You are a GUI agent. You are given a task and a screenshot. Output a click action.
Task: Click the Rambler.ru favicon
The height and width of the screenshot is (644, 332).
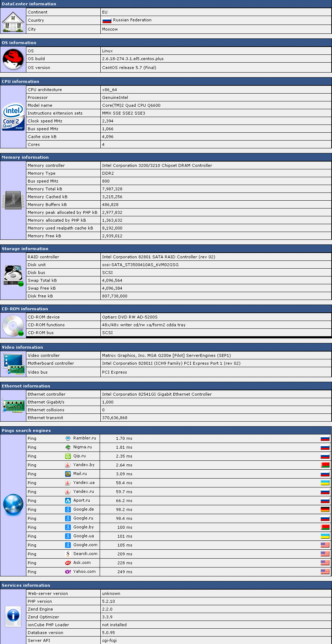[x=68, y=438]
